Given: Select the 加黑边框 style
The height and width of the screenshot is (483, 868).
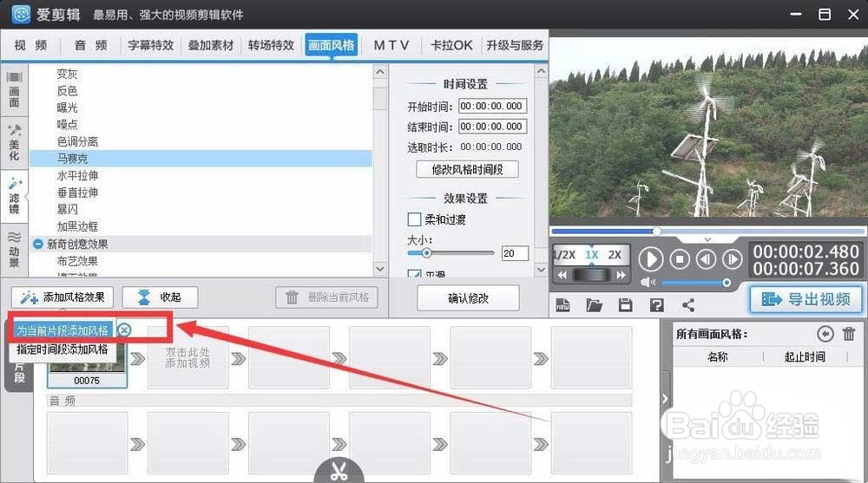Looking at the screenshot, I should click(77, 226).
